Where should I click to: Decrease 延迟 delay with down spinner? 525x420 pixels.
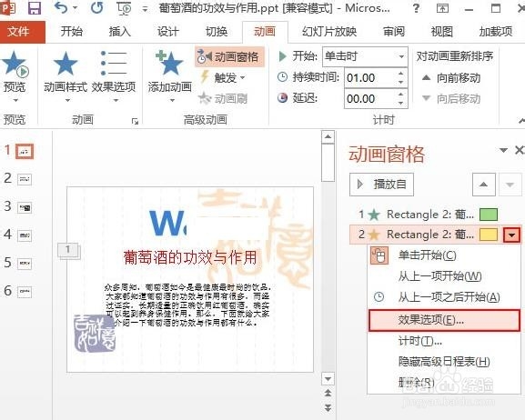(400, 103)
